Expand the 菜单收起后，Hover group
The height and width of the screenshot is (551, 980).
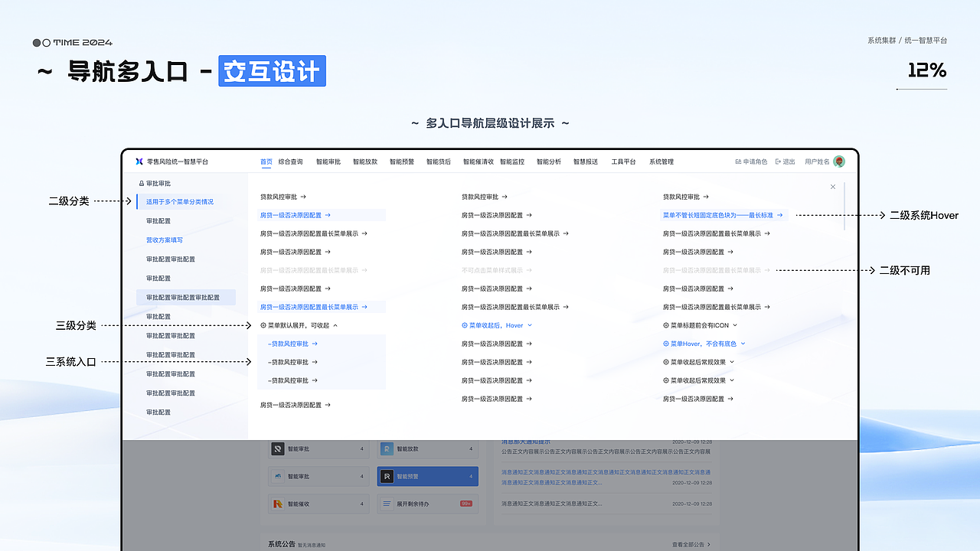(497, 325)
